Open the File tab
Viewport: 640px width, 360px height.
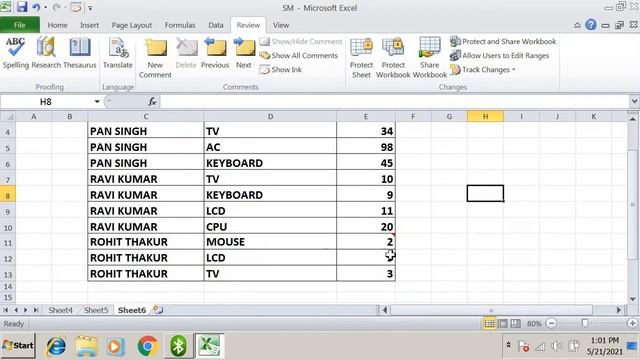pos(20,25)
